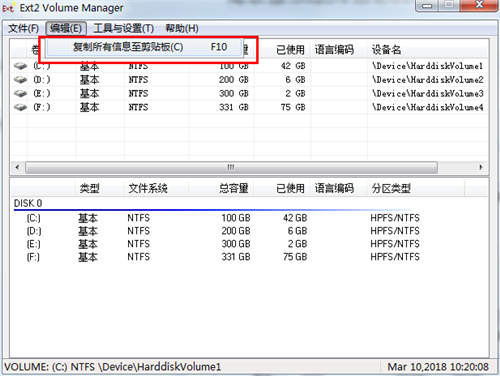Click the 分区类型 column header
The width and height of the screenshot is (500, 376).
[416, 188]
